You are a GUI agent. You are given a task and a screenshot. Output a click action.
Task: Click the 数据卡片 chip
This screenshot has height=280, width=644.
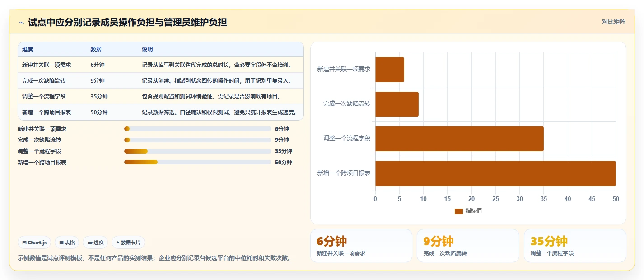pos(128,243)
